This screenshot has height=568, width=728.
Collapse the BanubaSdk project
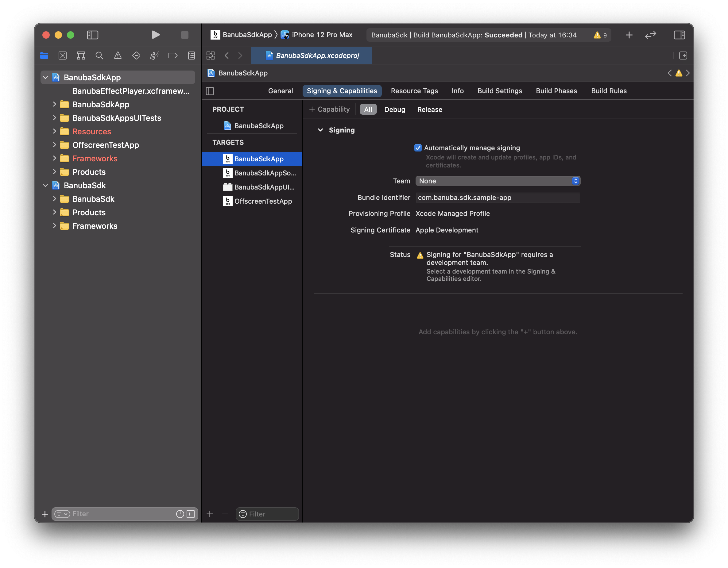click(45, 185)
